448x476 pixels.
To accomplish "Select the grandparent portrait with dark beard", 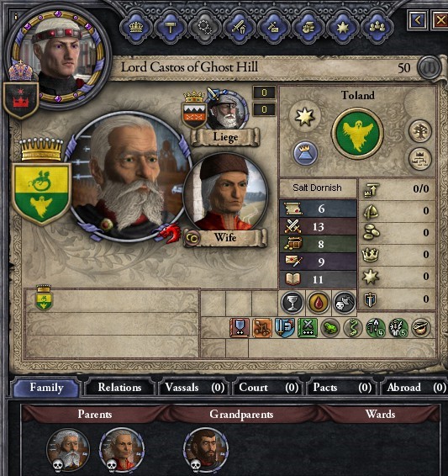I will [206, 451].
